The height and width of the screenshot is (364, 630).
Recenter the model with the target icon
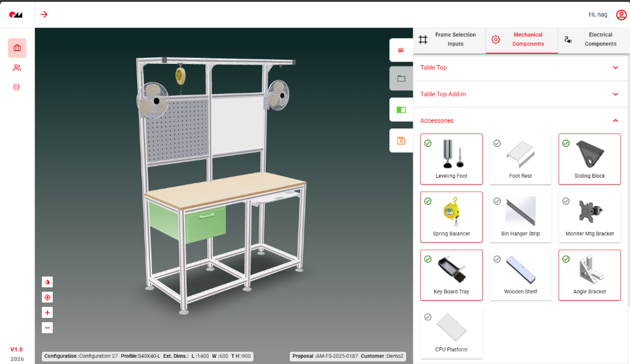(47, 297)
